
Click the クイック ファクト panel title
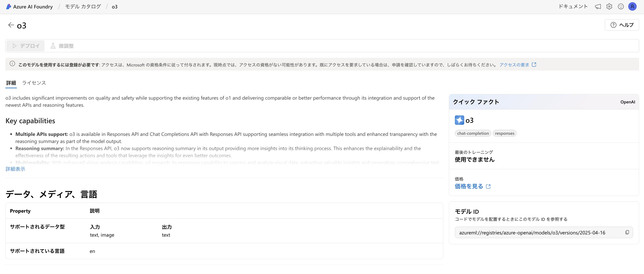[x=476, y=102]
